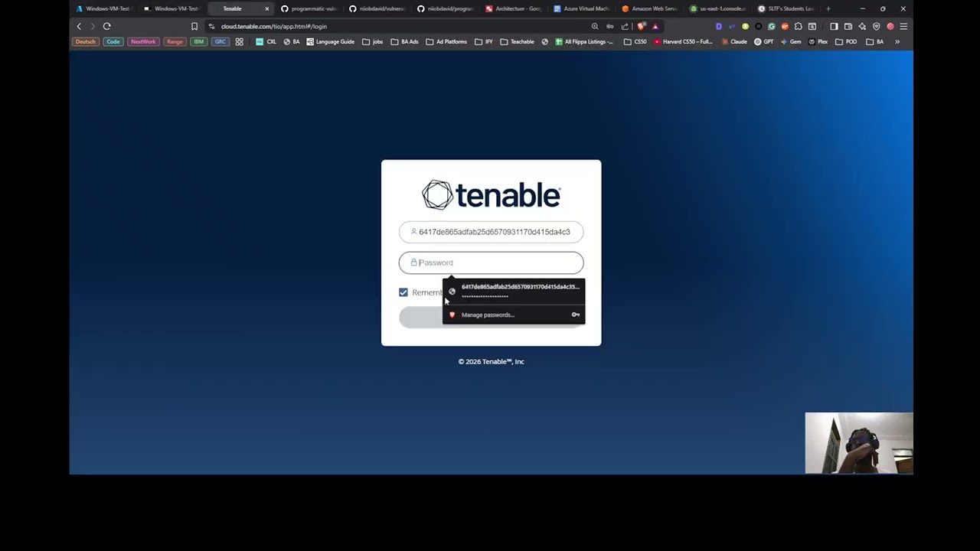Click the username field with 6417de865 key

click(491, 232)
